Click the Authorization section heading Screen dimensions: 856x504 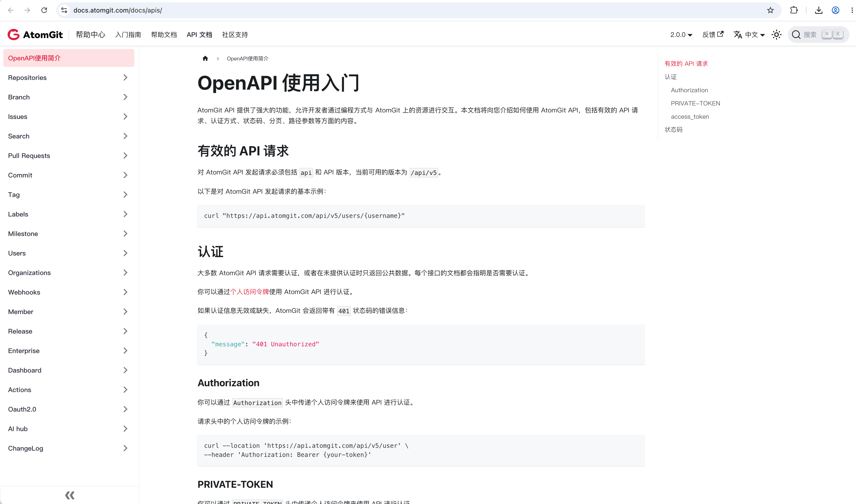(x=228, y=383)
